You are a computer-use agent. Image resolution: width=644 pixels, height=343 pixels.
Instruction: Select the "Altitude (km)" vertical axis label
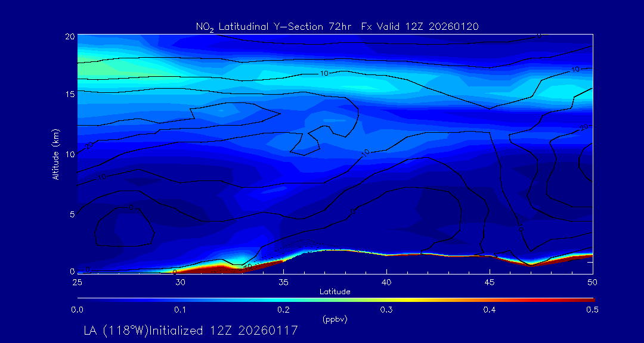click(55, 154)
